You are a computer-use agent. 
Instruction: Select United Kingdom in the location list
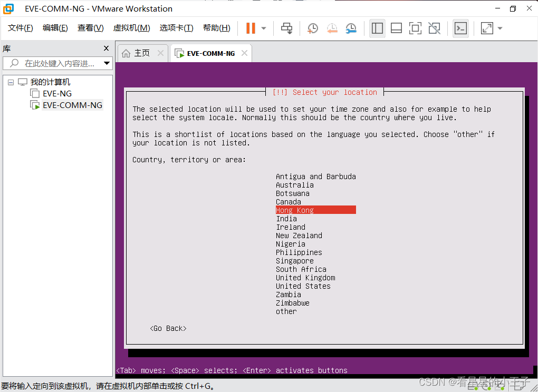(x=305, y=278)
